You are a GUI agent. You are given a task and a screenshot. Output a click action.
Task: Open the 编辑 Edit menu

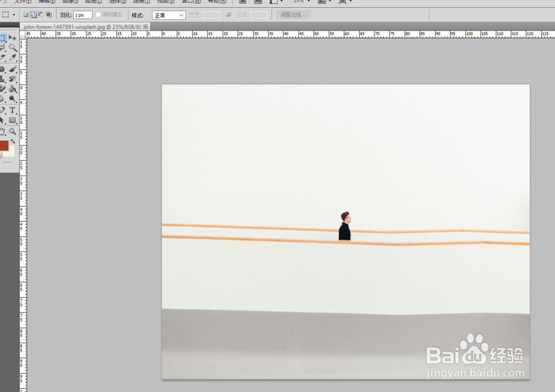pyautogui.click(x=47, y=2)
